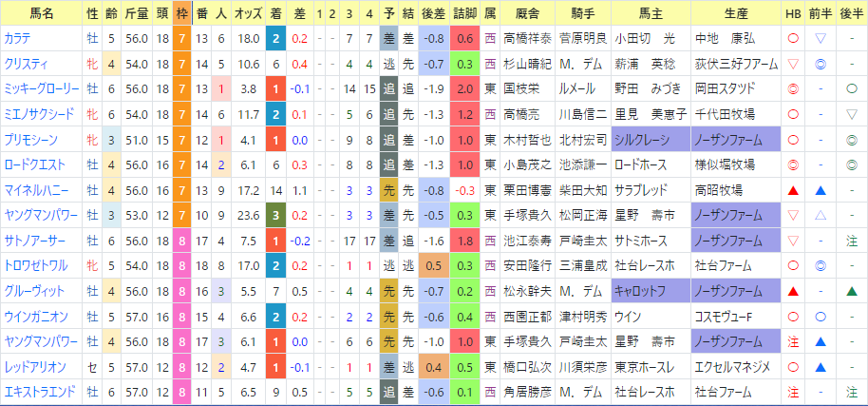Click double-circle 前半 mark in クリスティ row
The image size is (868, 406).
tap(821, 64)
